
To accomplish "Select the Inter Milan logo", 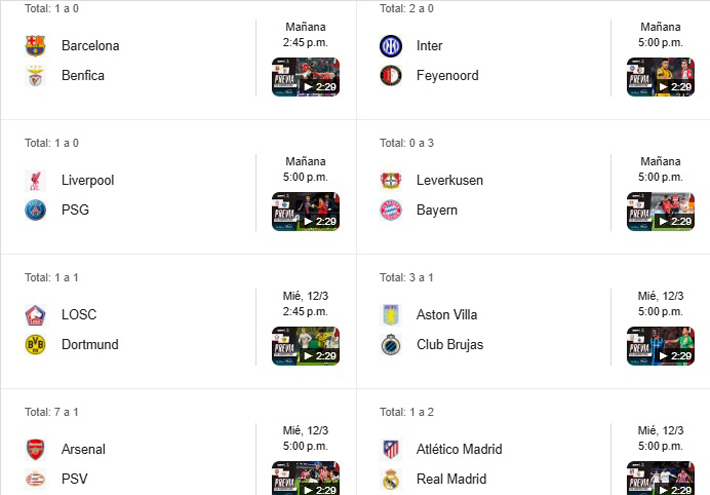I will point(391,45).
